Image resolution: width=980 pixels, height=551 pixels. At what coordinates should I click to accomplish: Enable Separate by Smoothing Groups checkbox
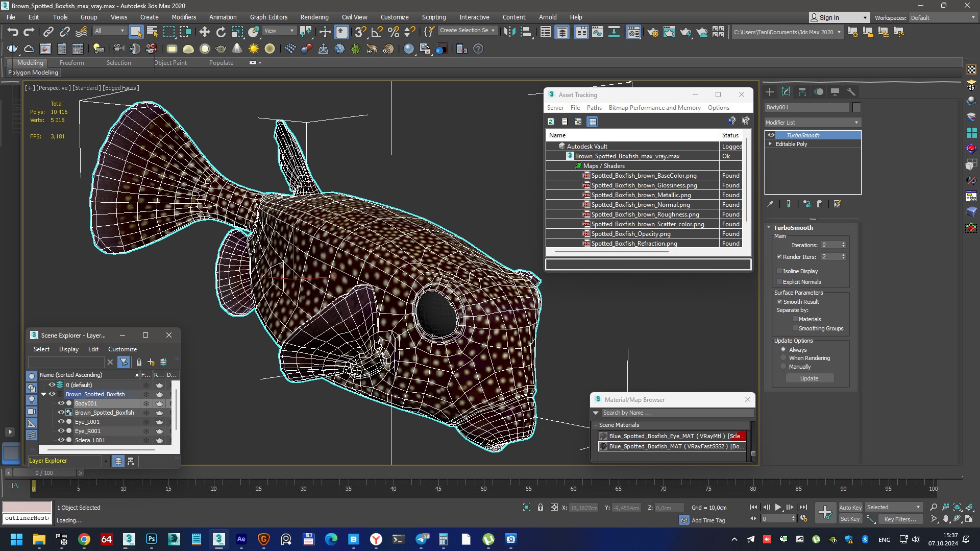click(795, 328)
